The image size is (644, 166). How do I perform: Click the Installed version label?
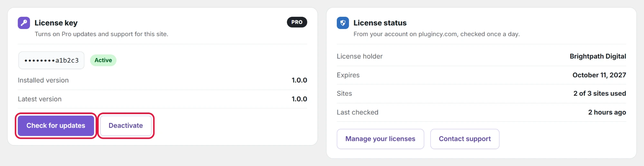[43, 80]
